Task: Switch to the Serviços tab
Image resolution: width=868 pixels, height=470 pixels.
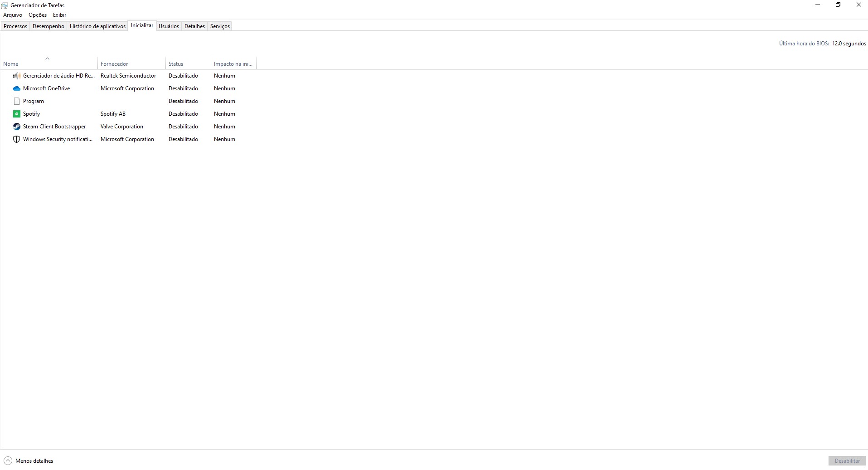Action: (x=220, y=26)
